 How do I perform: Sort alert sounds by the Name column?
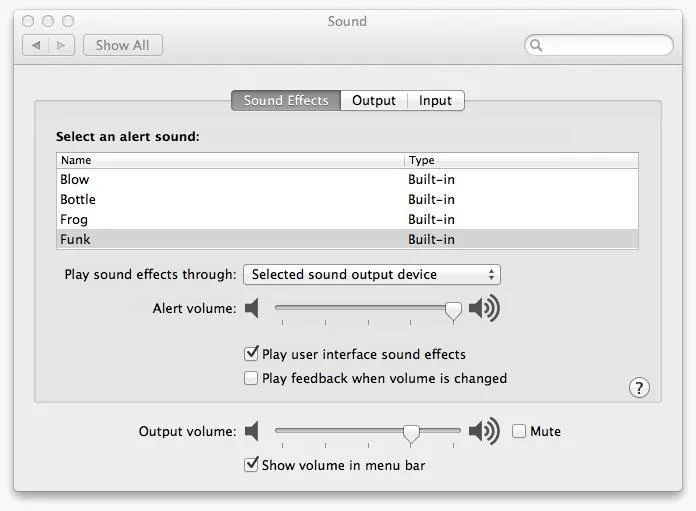pos(230,160)
